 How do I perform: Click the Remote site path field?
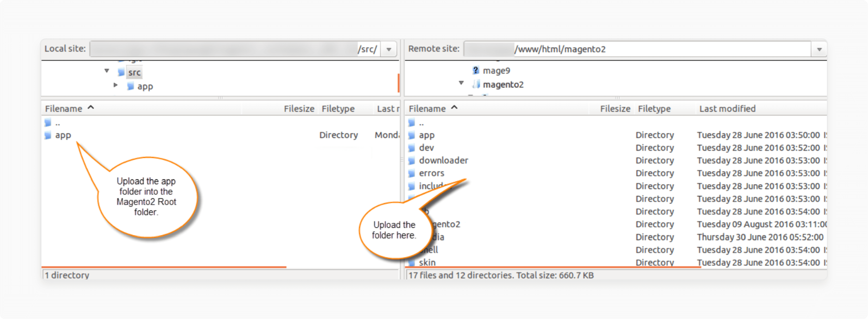click(637, 49)
